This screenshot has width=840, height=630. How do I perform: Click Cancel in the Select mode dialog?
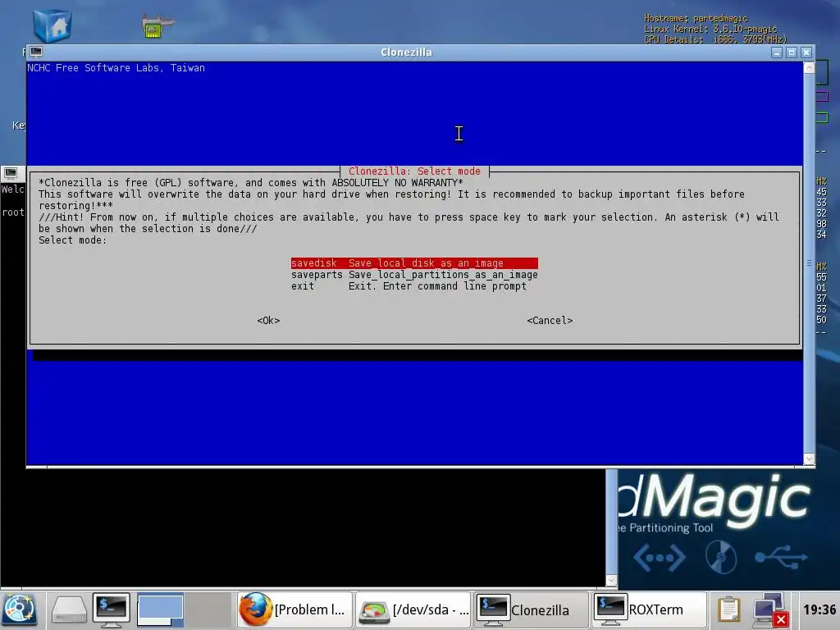pos(550,321)
